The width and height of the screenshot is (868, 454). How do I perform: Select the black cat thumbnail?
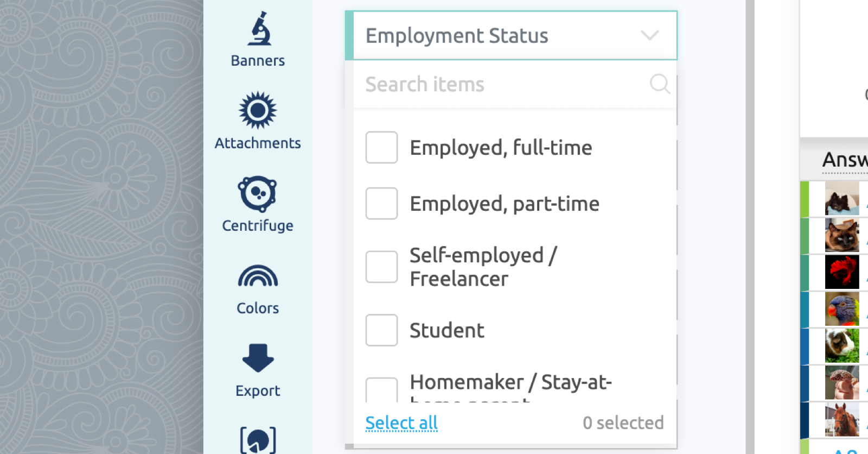coord(842,199)
